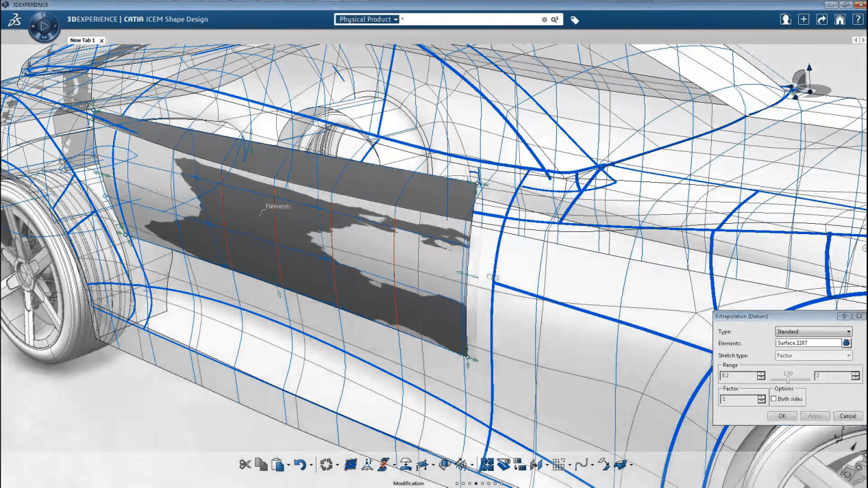
Task: Click the blue four-patch surface icon
Action: click(x=487, y=465)
